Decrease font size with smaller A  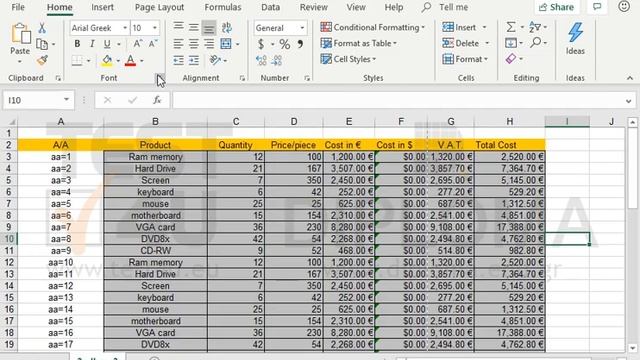[153, 44]
